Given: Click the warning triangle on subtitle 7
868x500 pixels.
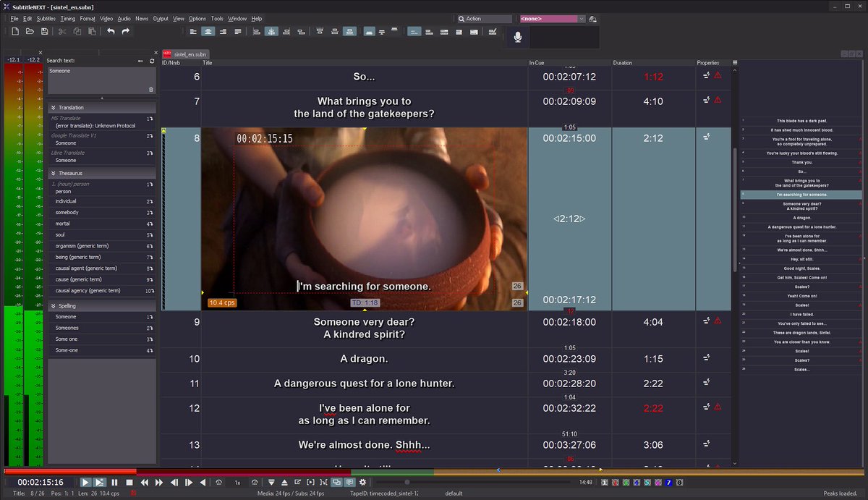Looking at the screenshot, I should coord(718,100).
